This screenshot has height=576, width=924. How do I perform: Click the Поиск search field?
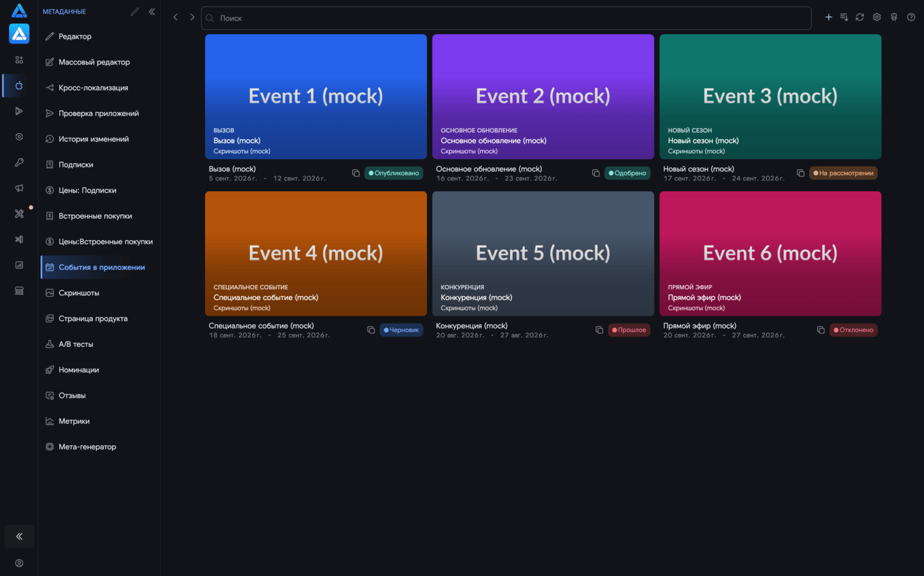pos(506,18)
